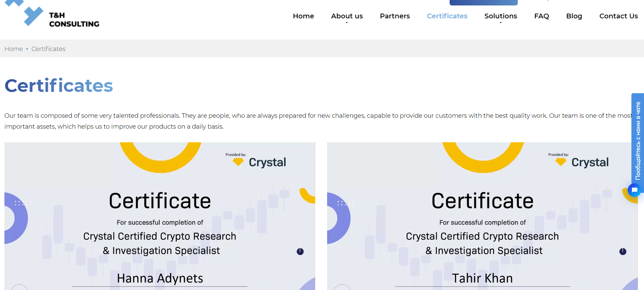Click Crystal logo on Tahir Khan certificate

pyautogui.click(x=583, y=162)
